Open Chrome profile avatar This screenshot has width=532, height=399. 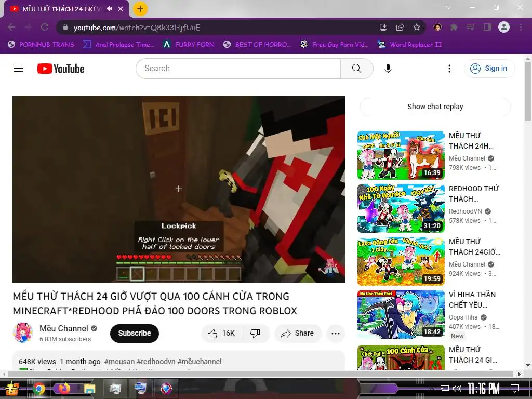(x=504, y=27)
